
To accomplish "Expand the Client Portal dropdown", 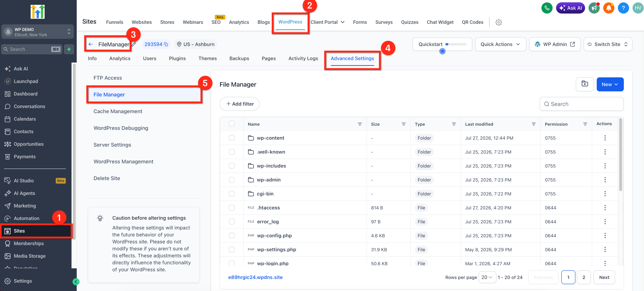I will pyautogui.click(x=327, y=22).
